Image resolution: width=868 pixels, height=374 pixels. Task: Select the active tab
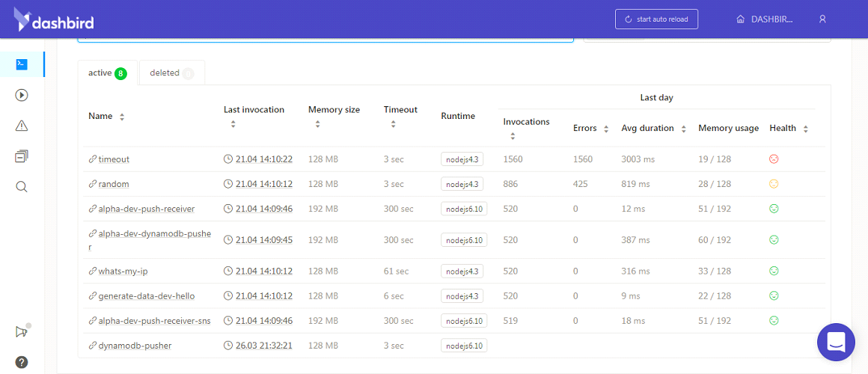click(107, 73)
